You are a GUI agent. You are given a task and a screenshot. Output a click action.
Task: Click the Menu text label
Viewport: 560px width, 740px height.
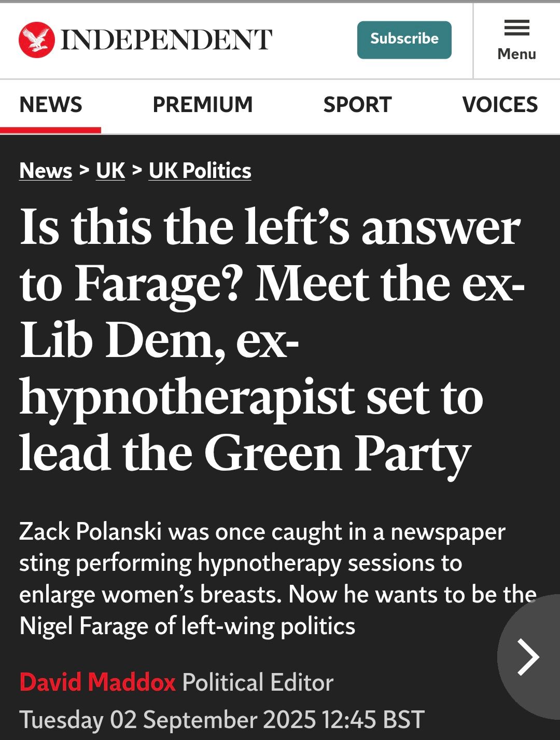(x=516, y=54)
